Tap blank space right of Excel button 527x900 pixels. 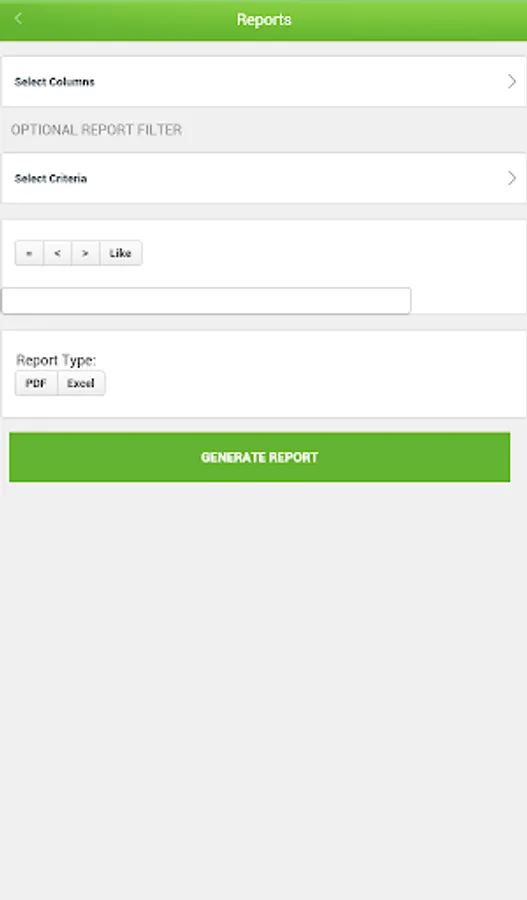(x=316, y=383)
